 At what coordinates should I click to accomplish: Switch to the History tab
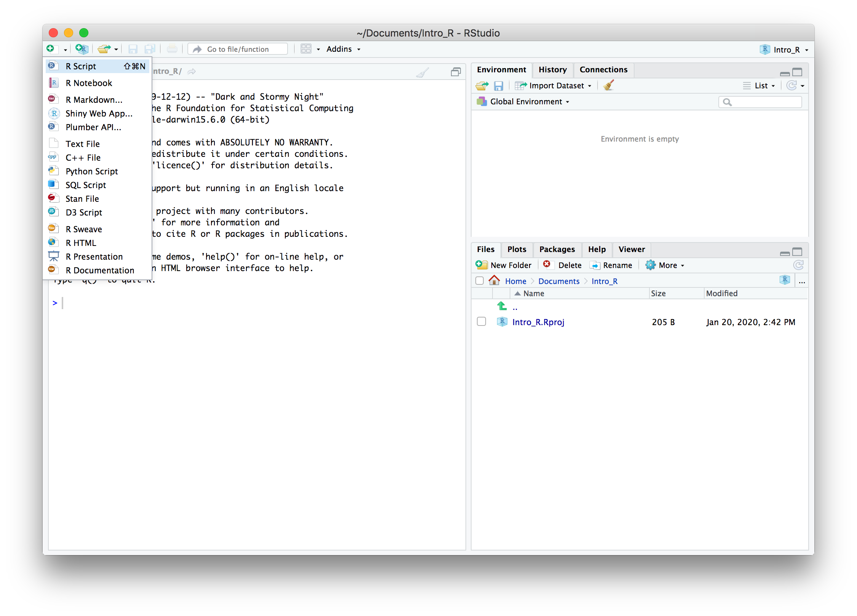[x=553, y=70]
